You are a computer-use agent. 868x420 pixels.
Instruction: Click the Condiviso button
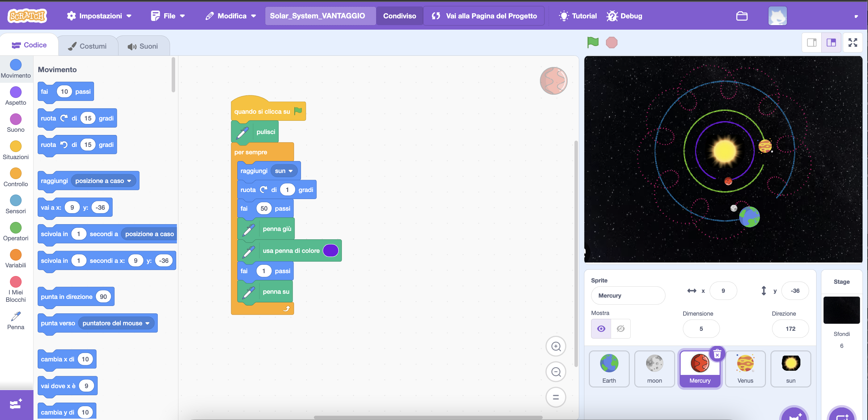(x=399, y=16)
